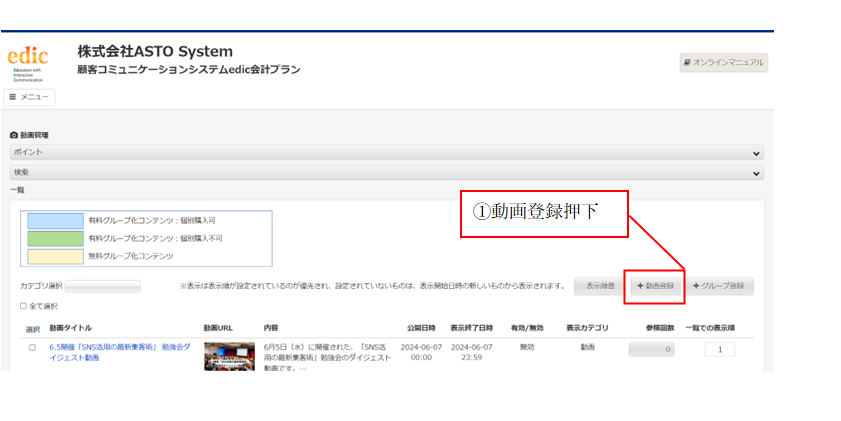Click the 表示順番 button
This screenshot has width=841, height=421.
coord(600,286)
